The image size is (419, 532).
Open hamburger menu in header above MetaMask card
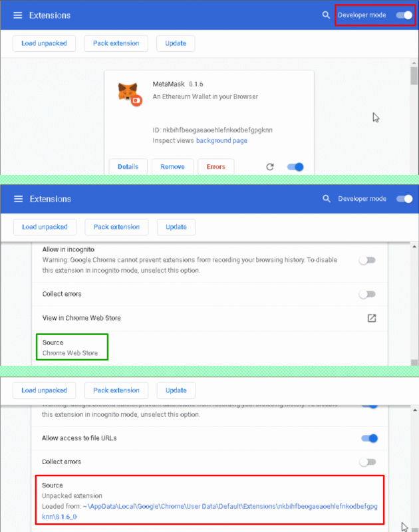coord(18,15)
